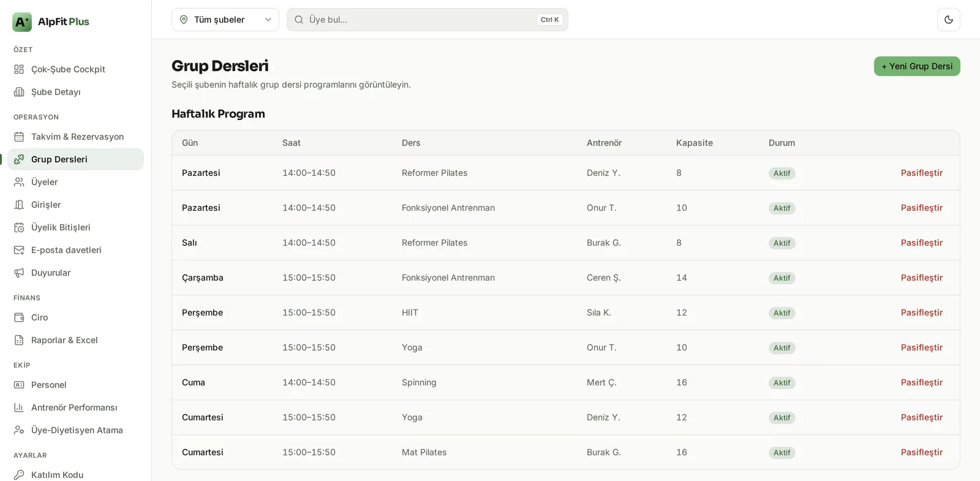Click Pasifleştir for Salı Reformer Pilates
The width and height of the screenshot is (980, 481).
pyautogui.click(x=922, y=243)
